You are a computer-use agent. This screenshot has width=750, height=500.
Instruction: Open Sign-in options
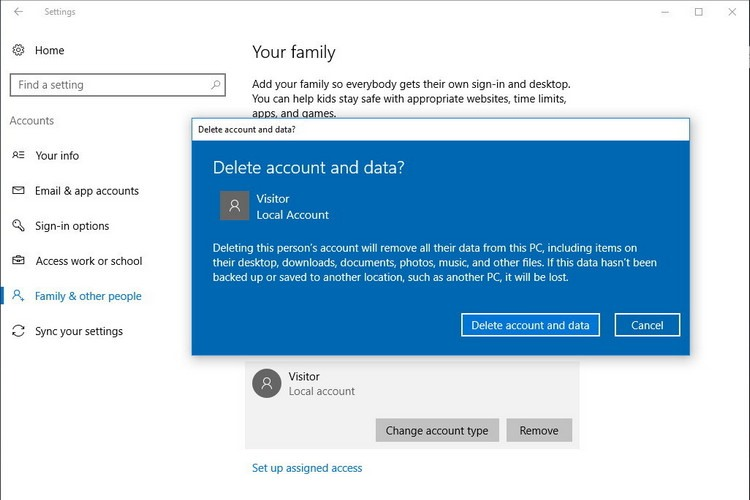tap(72, 226)
